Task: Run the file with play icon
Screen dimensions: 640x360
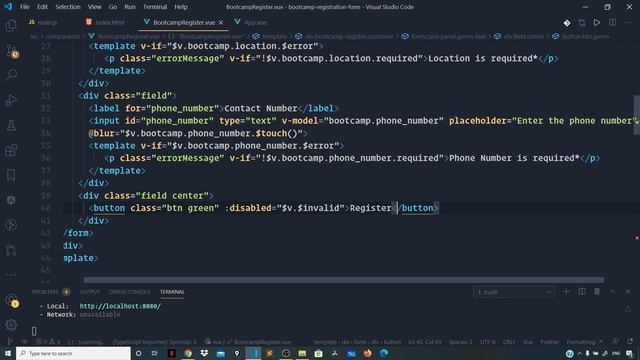Action: [597, 22]
